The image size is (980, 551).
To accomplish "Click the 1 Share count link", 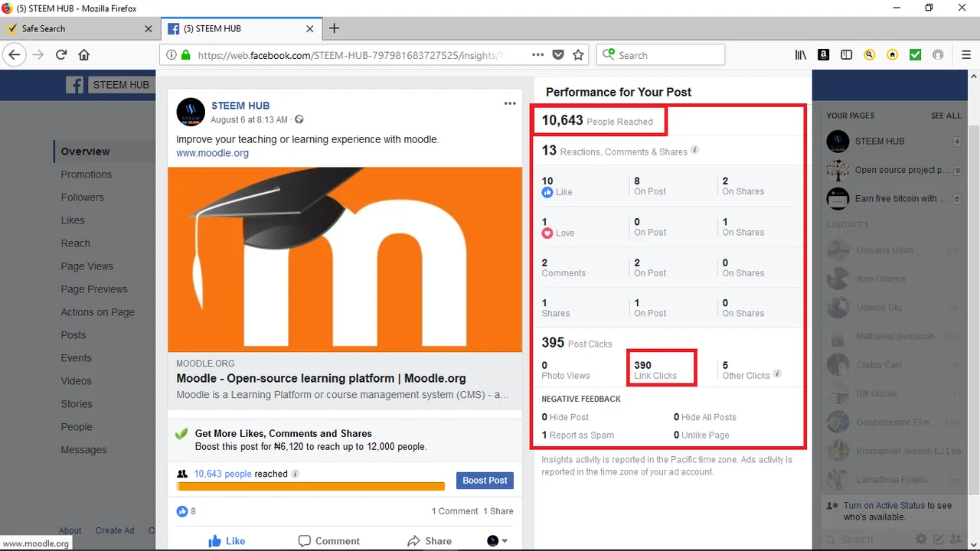I will [498, 511].
